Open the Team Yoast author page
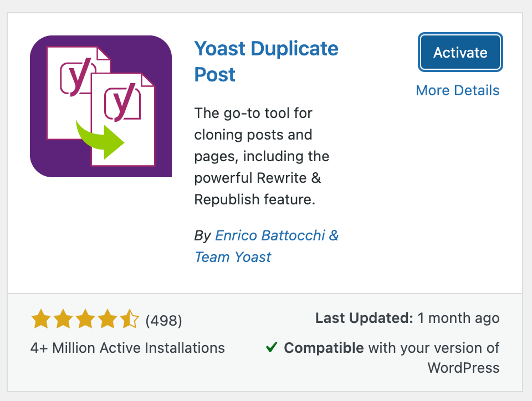This screenshot has width=532, height=401. [x=232, y=256]
